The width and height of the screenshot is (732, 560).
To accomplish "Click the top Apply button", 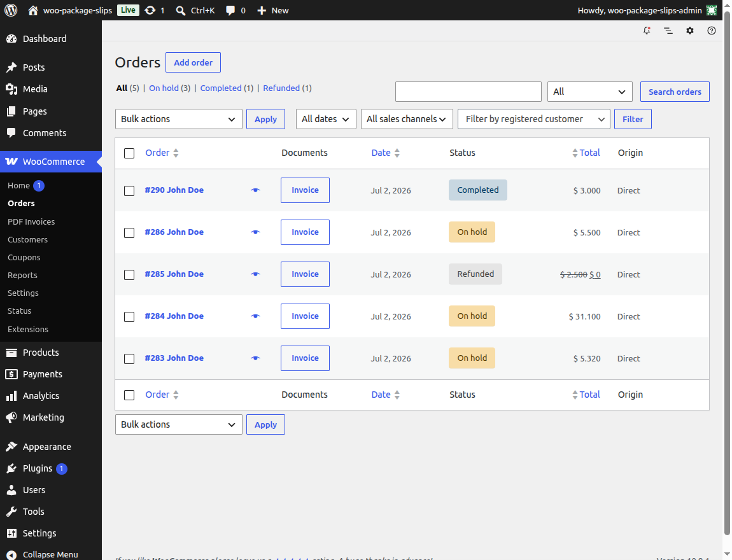I will click(265, 119).
